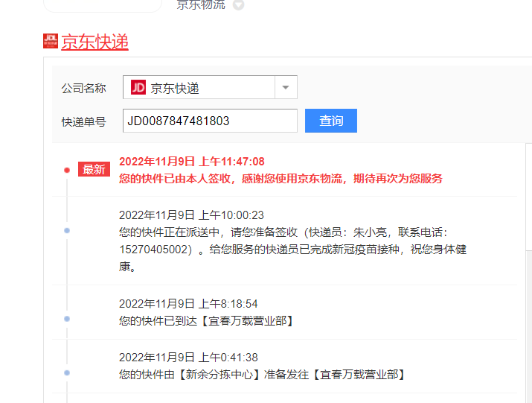532x403 pixels.
Task: Click timestamp 2022年11月9日 上午10:00:23
Action: coord(191,215)
